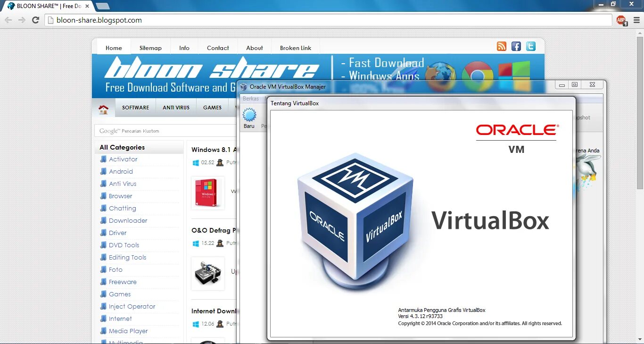Viewport: 644px width, 344px height.
Task: Click the bloon share banner logo
Action: pos(212,68)
